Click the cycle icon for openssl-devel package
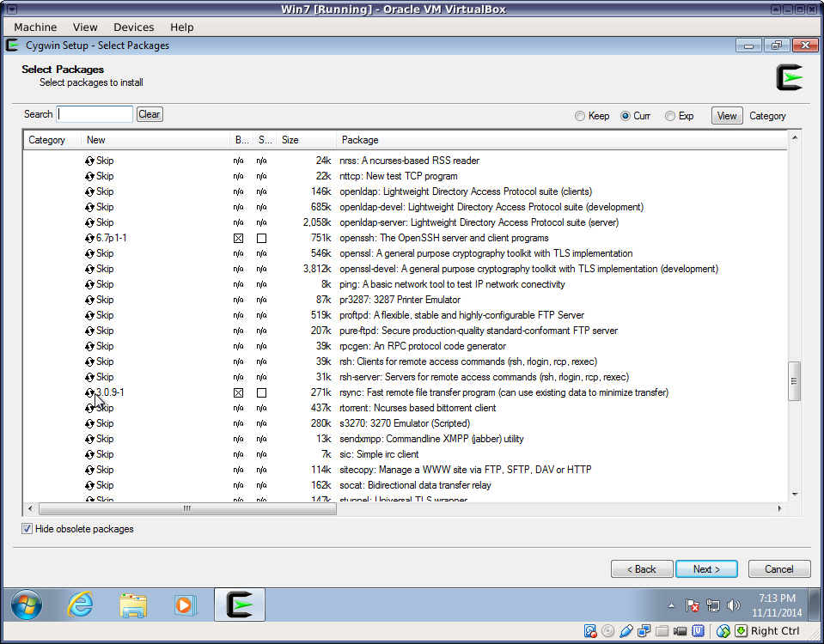The width and height of the screenshot is (824, 644). [x=89, y=269]
